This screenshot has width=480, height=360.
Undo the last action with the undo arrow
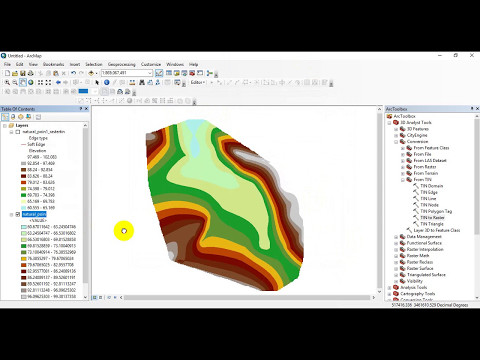(73, 73)
